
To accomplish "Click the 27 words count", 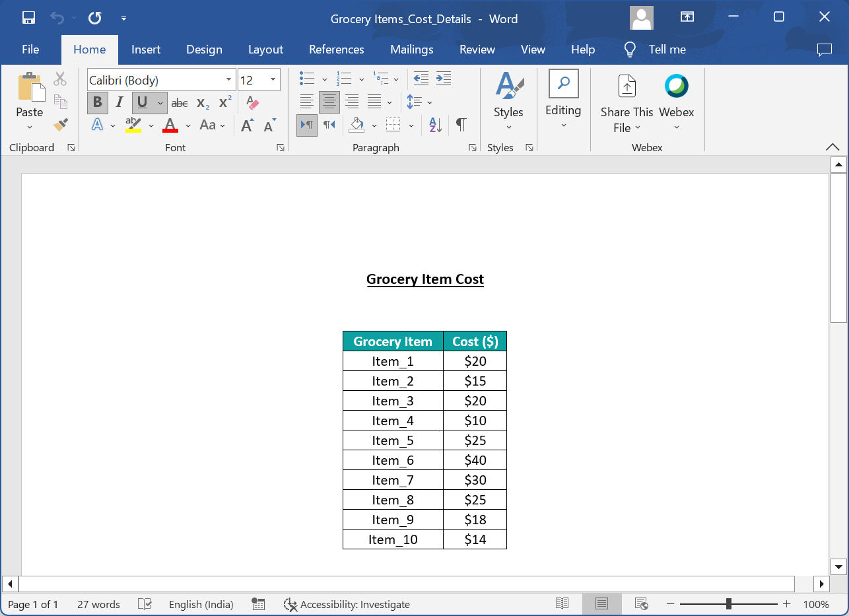I will pos(98,604).
